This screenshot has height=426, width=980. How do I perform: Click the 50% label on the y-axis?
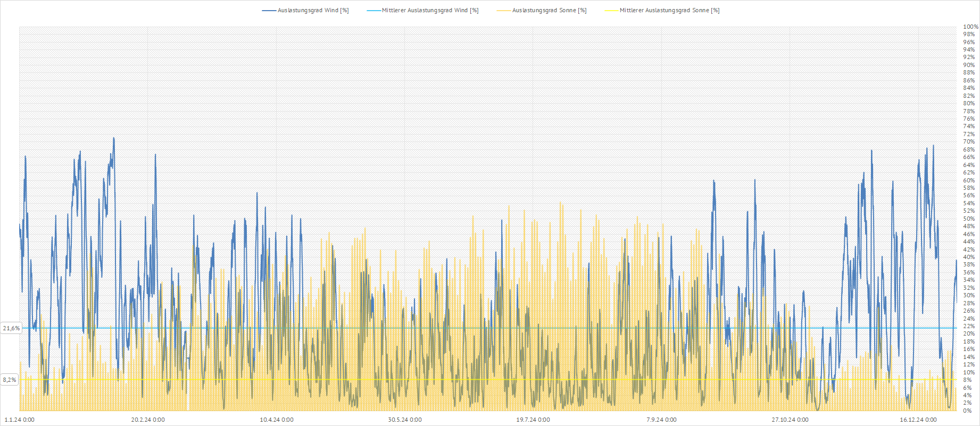969,219
